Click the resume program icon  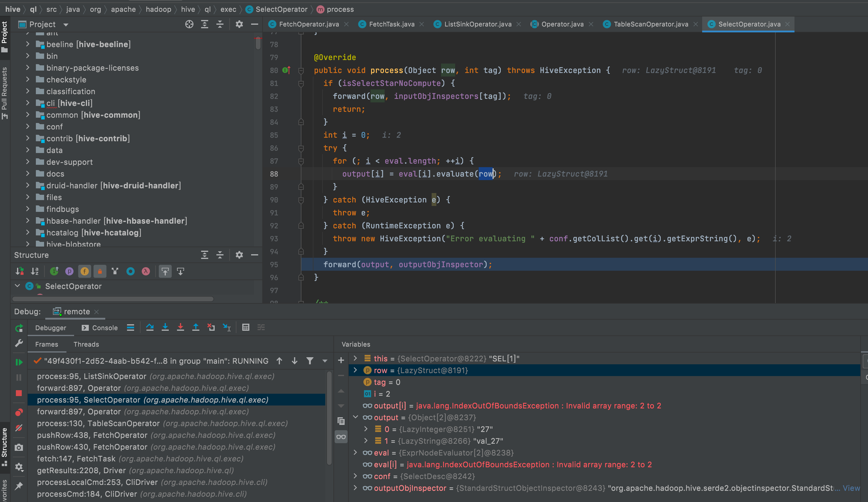click(x=18, y=361)
